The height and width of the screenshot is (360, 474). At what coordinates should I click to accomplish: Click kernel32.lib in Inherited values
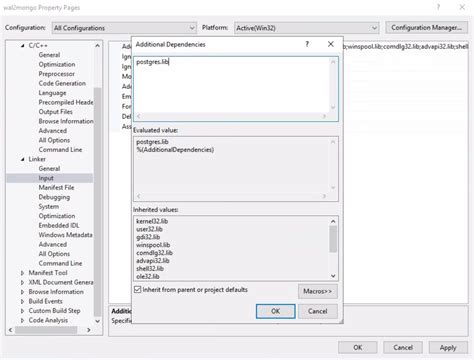pyautogui.click(x=152, y=221)
